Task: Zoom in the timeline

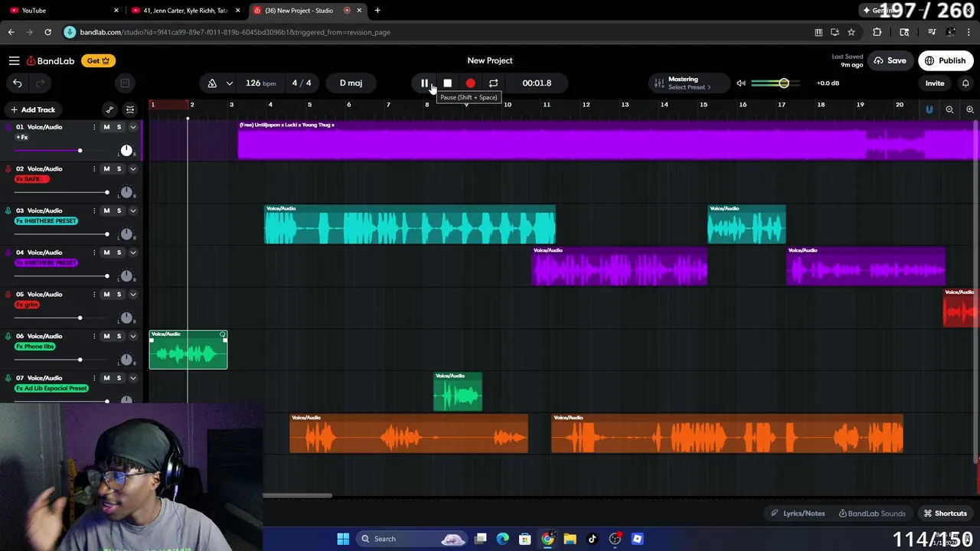Action: [970, 109]
